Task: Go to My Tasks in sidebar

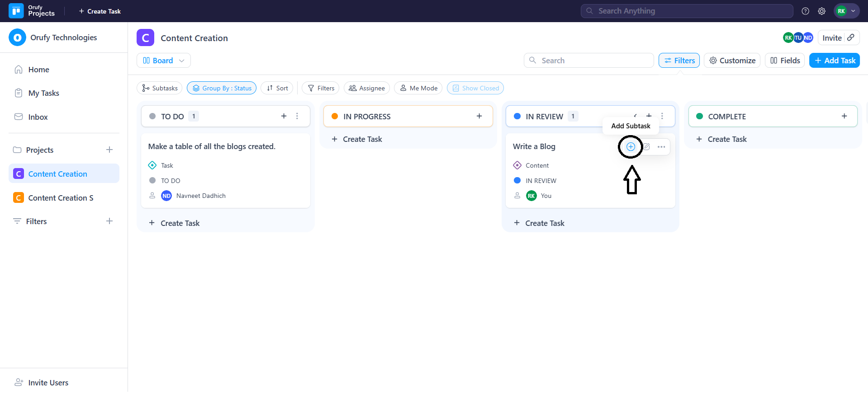Action: coord(43,93)
